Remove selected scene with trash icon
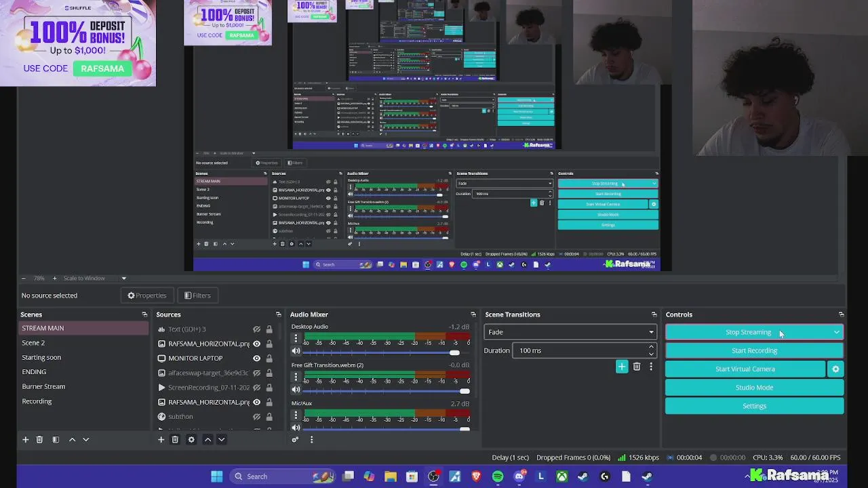This screenshot has width=868, height=488. pos(39,439)
